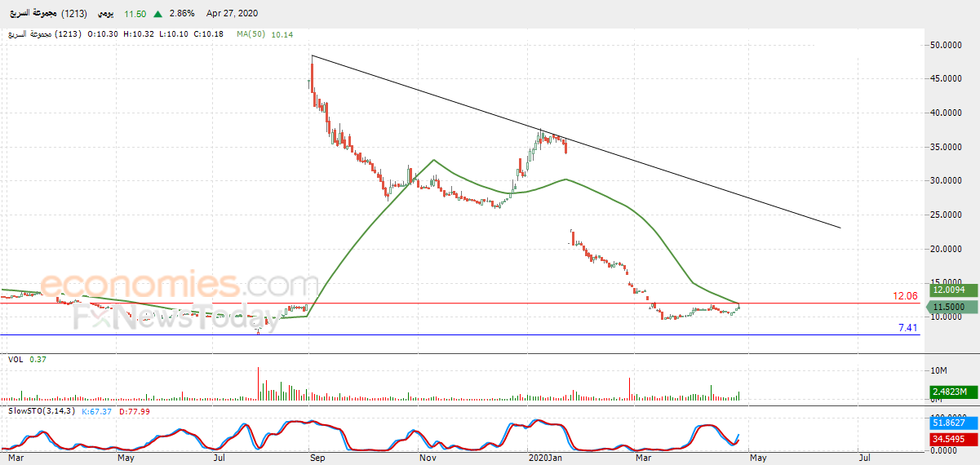
Task: Select the 12.06 red resistance level label
Action: coord(906,296)
